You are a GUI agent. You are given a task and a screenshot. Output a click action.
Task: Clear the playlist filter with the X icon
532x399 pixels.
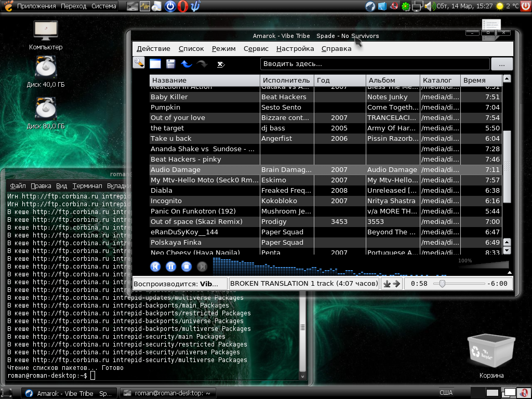coord(220,64)
